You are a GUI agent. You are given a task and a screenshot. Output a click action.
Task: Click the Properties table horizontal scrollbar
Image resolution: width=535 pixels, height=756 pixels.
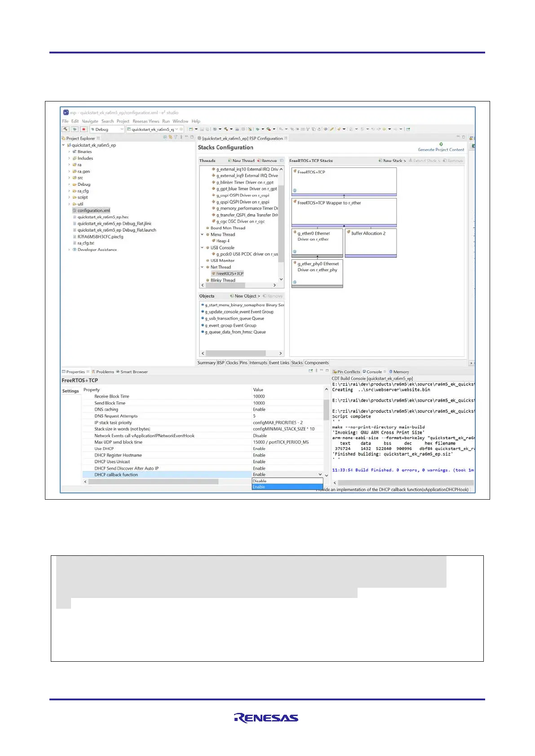tap(154, 482)
